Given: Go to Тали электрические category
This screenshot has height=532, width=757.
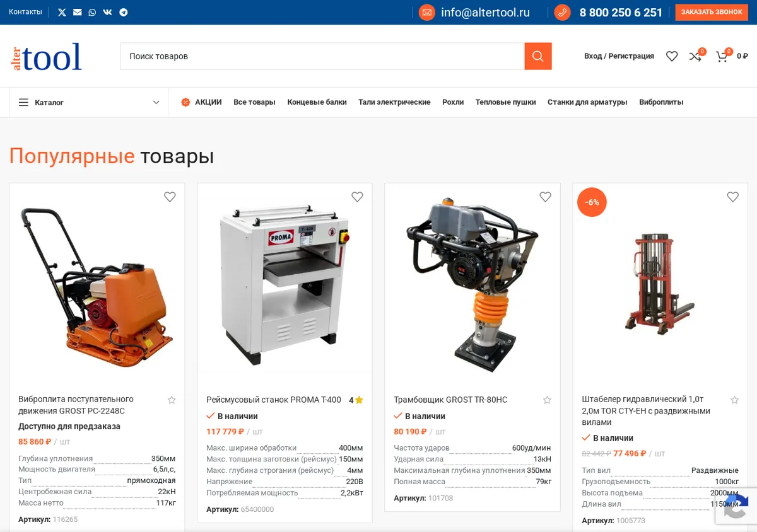Looking at the screenshot, I should [394, 102].
